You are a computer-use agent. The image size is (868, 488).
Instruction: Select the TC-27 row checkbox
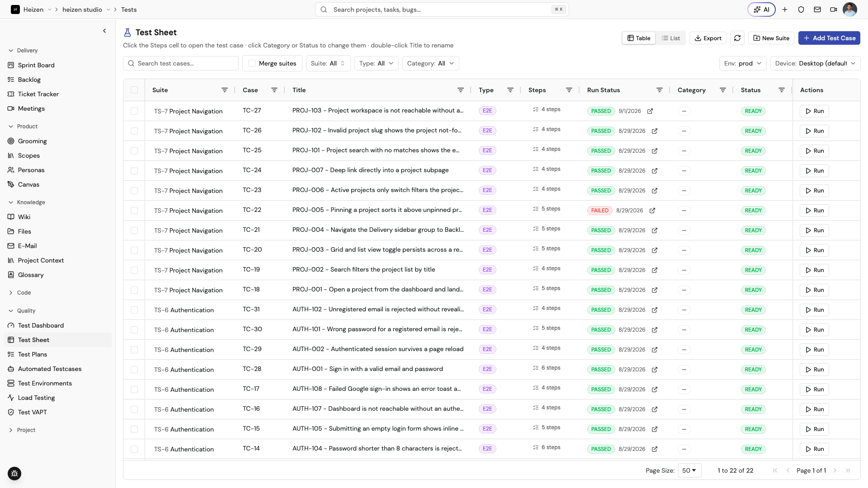pyautogui.click(x=134, y=111)
